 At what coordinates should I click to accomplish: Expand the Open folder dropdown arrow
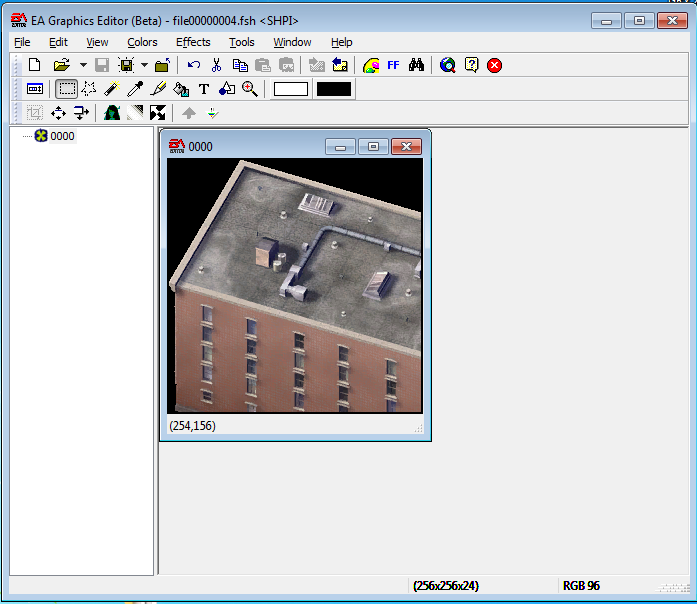(x=83, y=65)
